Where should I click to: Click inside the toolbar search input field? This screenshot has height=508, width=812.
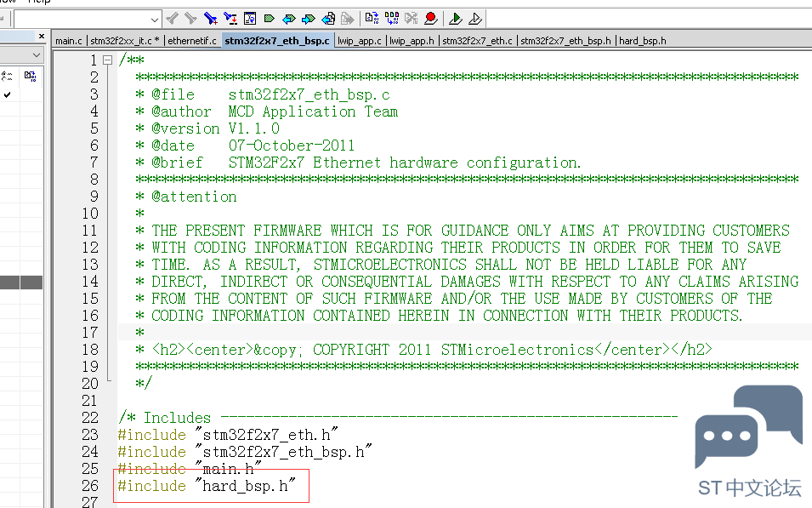(82, 20)
